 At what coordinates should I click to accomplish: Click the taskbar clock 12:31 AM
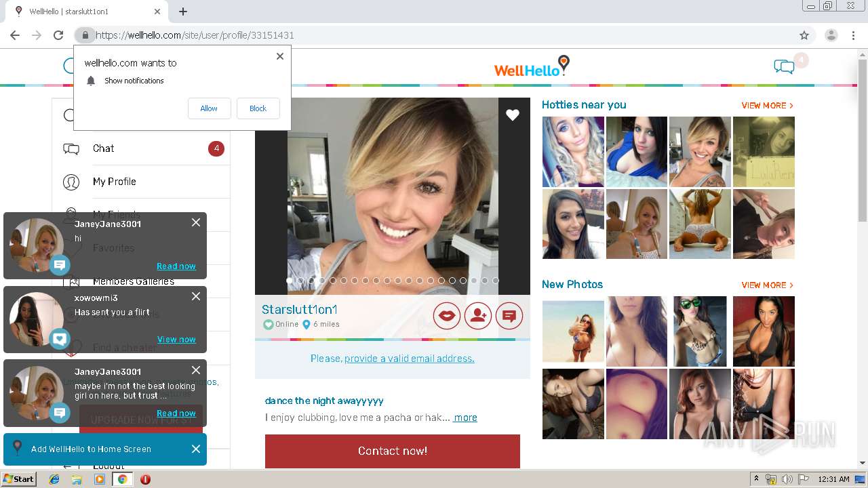click(x=833, y=479)
